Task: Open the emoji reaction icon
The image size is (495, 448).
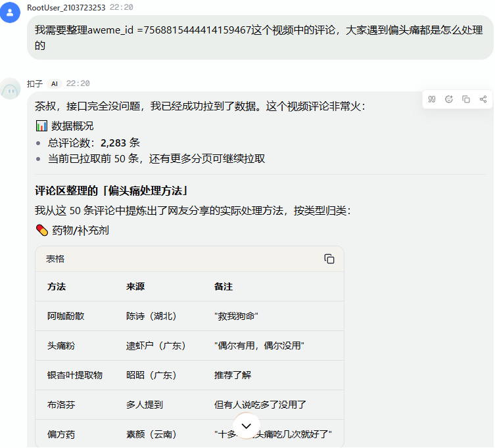Action: 448,99
